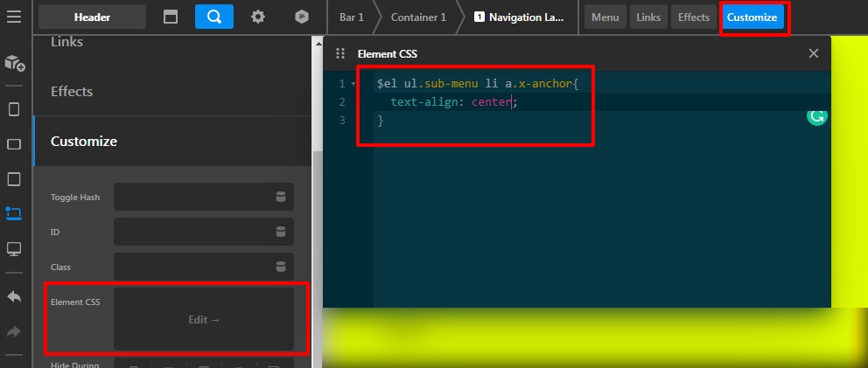The height and width of the screenshot is (368, 868).
Task: Select the Navigation Layered breadcrumb
Action: coord(519,17)
